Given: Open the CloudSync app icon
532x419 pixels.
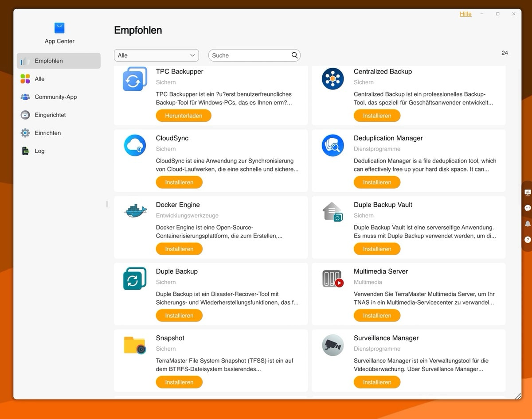Looking at the screenshot, I should (x=135, y=146).
